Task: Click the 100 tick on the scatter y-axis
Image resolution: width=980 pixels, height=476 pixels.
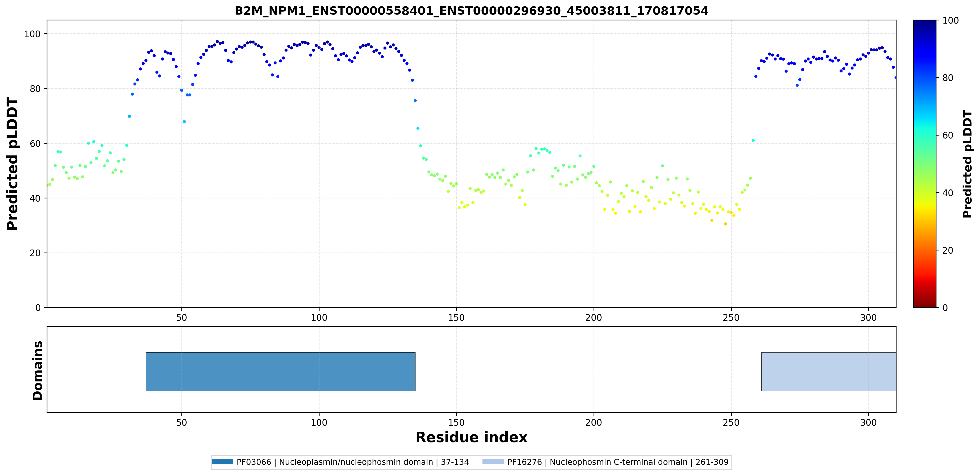Action: (x=32, y=34)
